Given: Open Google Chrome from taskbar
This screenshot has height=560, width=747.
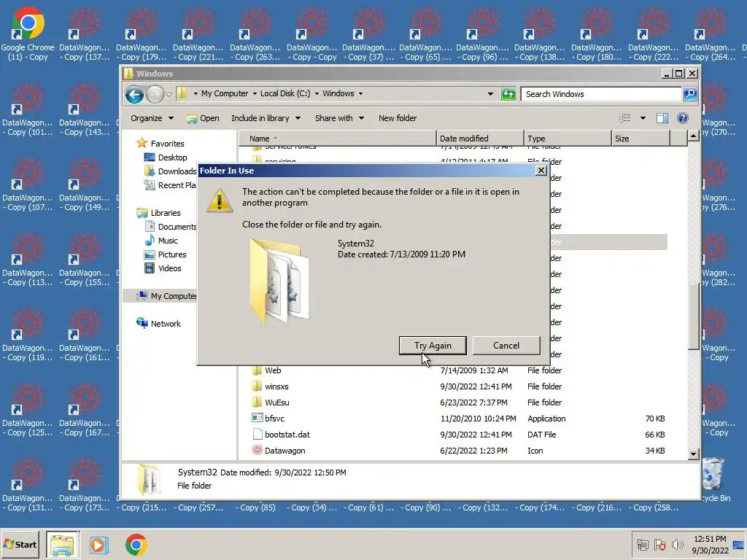Looking at the screenshot, I should tap(136, 545).
